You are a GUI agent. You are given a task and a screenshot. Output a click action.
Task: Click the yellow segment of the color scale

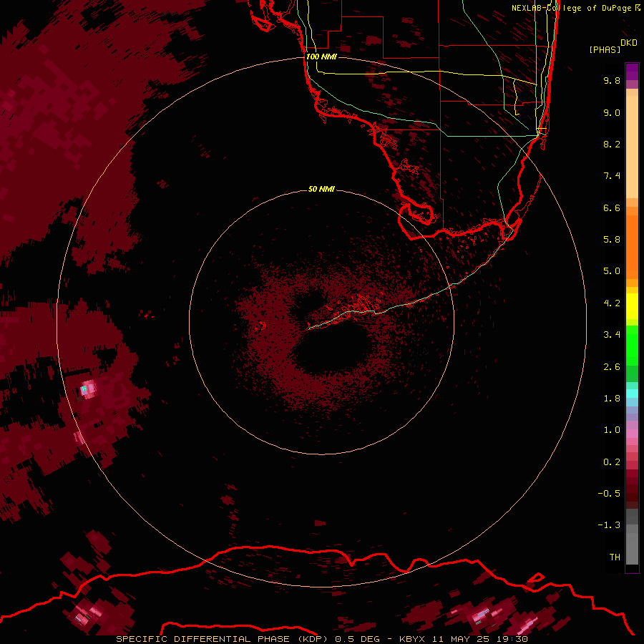(x=632, y=306)
